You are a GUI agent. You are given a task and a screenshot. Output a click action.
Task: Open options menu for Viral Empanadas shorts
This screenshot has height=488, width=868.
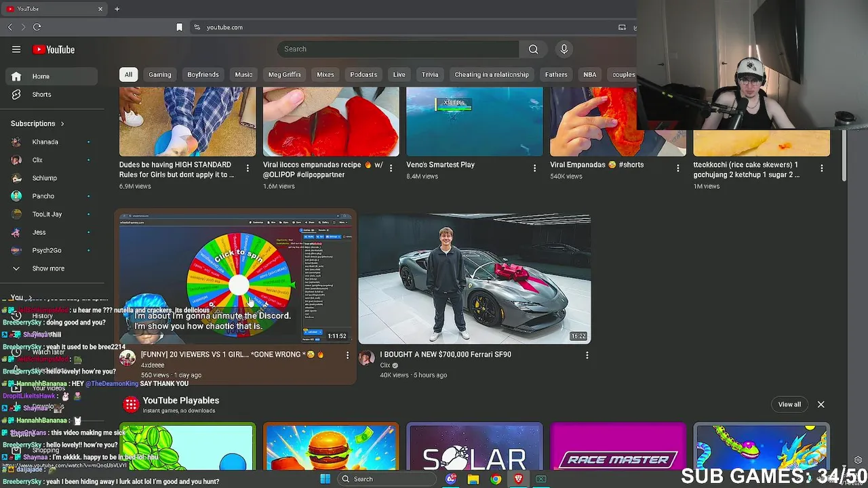point(677,168)
